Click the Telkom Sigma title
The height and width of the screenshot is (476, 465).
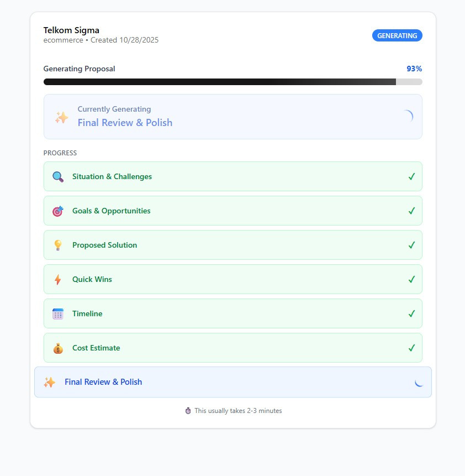click(71, 30)
